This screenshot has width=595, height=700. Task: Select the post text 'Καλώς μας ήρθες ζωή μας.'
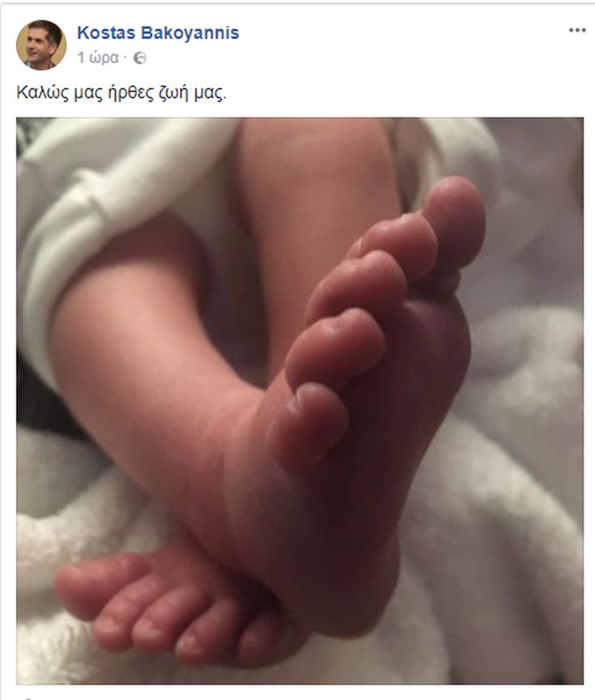(121, 93)
